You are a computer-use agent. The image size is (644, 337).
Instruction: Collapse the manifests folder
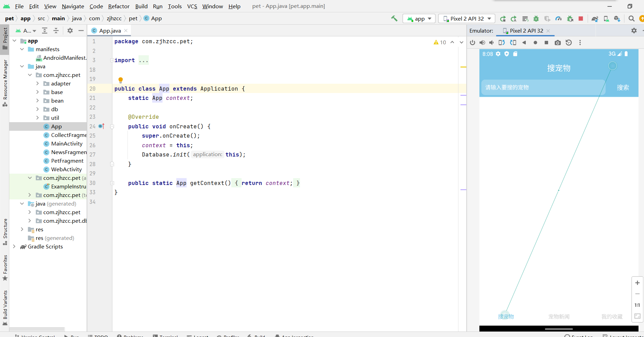pyautogui.click(x=22, y=49)
